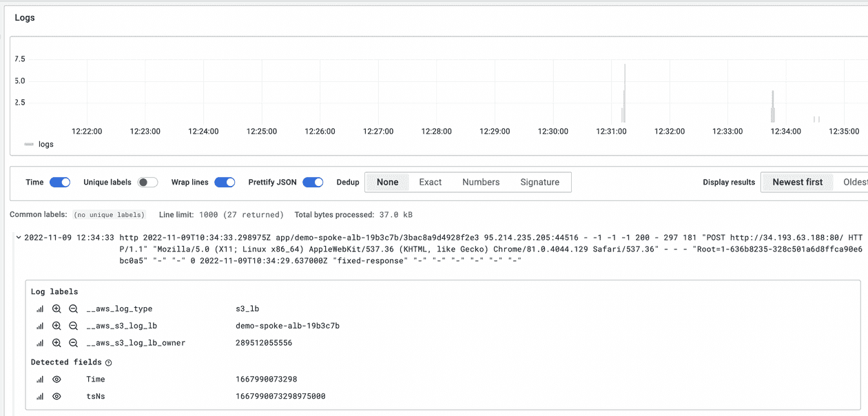Viewport: 868px width, 416px height.
Task: Switch Dedup mode to Exact
Action: coord(430,182)
